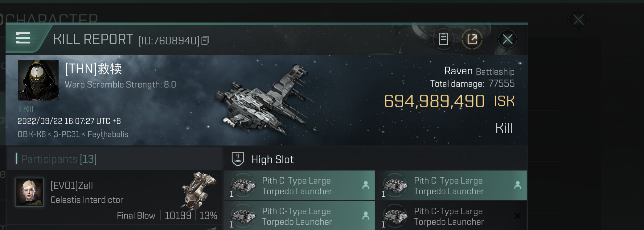Click the Raven ship name link
Image resolution: width=644 pixels, height=230 pixels.
pyautogui.click(x=458, y=71)
